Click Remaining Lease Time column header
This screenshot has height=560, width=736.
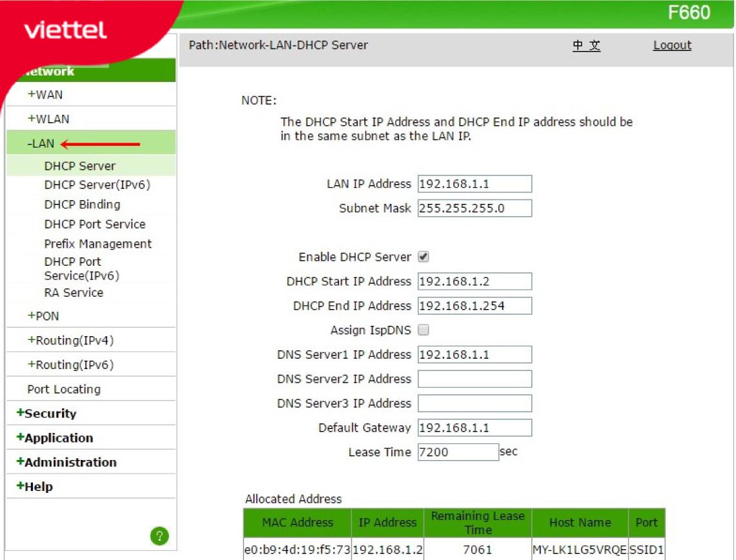coord(478,523)
